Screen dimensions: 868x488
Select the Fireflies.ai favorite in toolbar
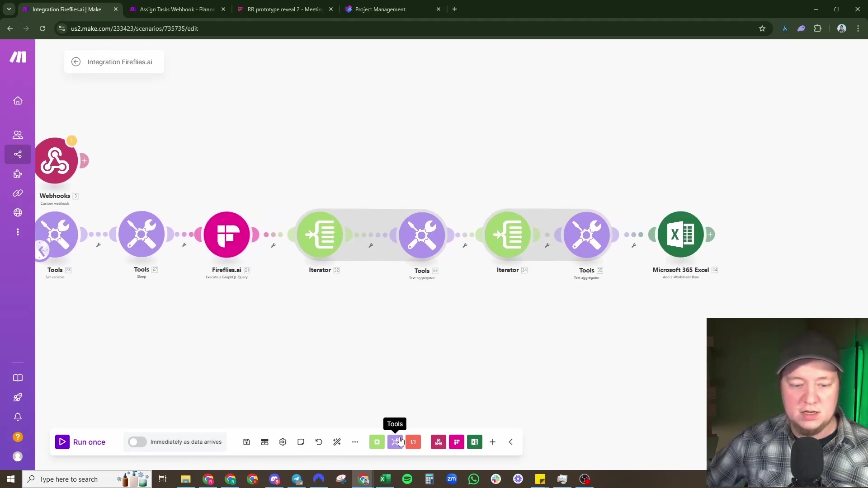pos(457,442)
